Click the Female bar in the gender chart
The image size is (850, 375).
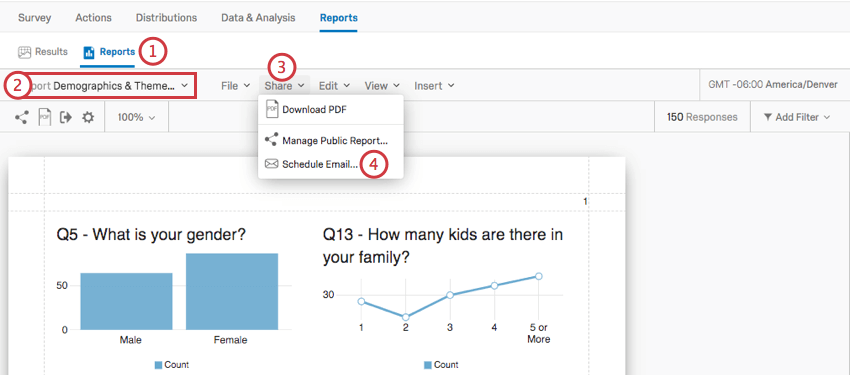pyautogui.click(x=232, y=292)
